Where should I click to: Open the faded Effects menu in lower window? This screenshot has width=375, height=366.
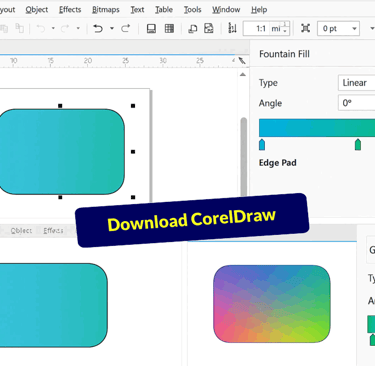(x=53, y=230)
